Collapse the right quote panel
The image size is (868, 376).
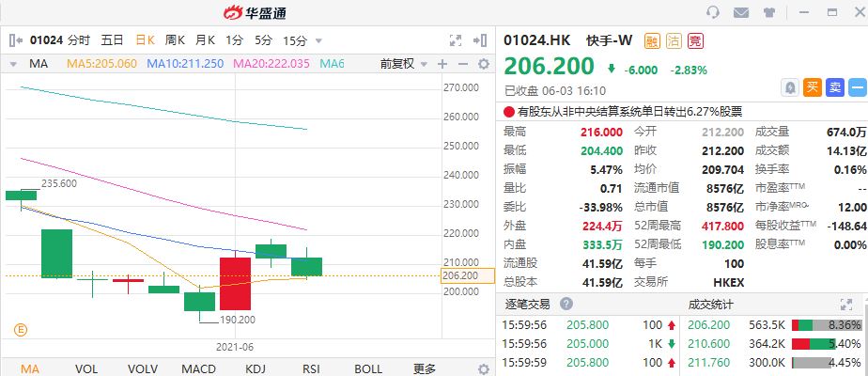coord(480,40)
